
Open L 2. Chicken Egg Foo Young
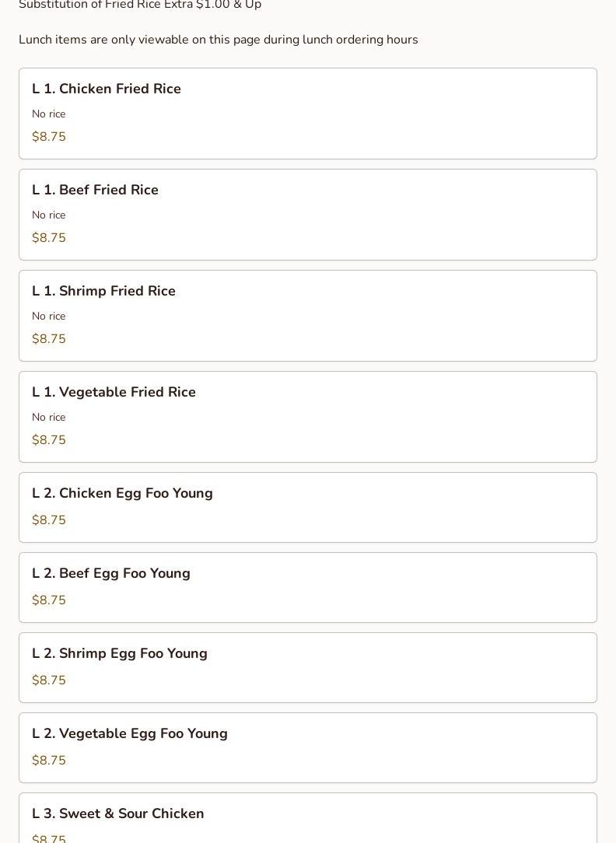[122, 494]
